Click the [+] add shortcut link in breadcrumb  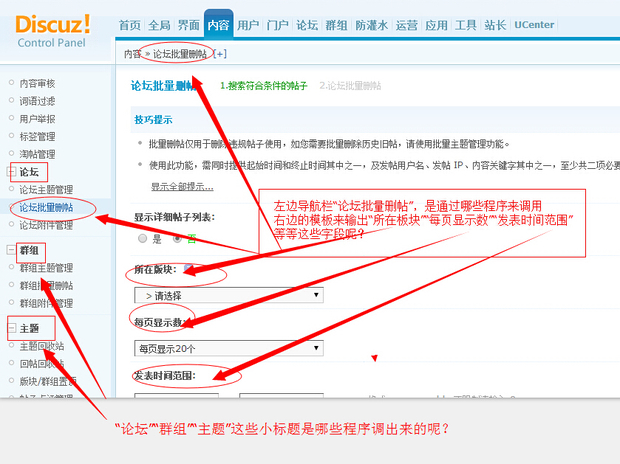click(220, 54)
